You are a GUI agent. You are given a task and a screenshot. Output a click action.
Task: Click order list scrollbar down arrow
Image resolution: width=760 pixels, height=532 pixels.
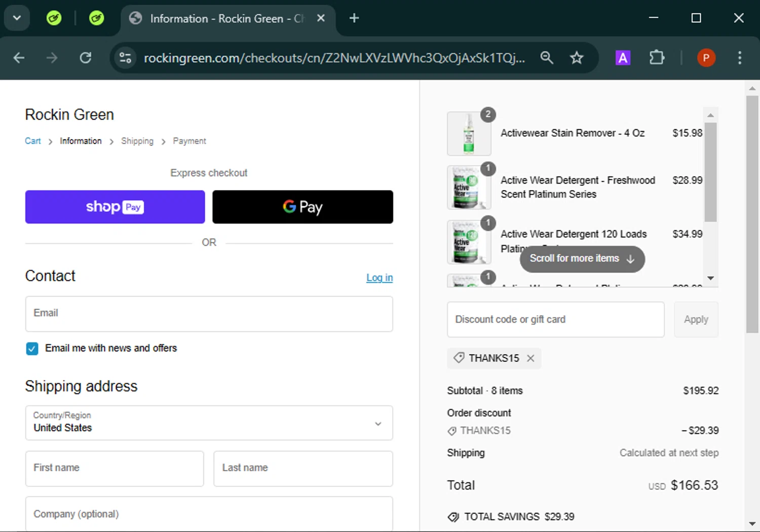[x=711, y=278]
